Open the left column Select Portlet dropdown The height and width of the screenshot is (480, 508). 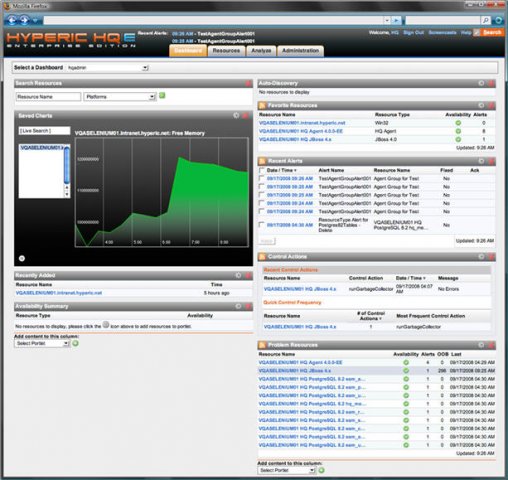(x=42, y=343)
